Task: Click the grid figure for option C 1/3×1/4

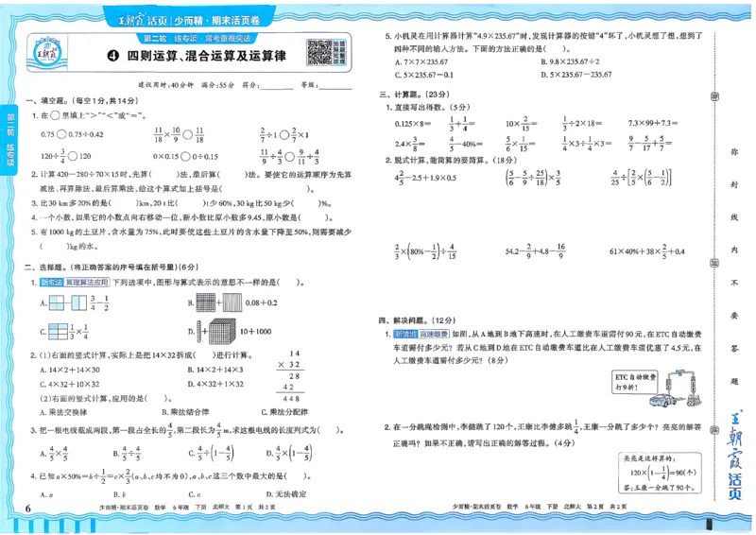Action: (58, 332)
